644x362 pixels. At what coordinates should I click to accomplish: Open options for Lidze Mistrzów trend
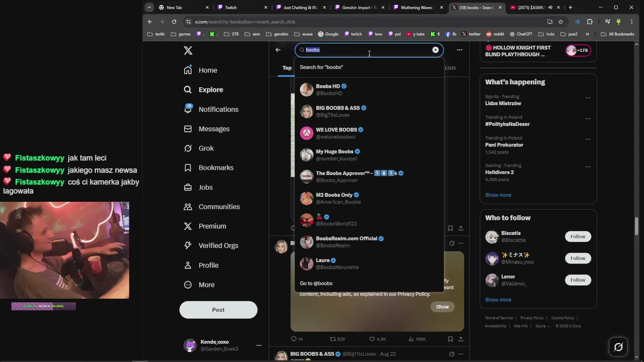(x=588, y=98)
